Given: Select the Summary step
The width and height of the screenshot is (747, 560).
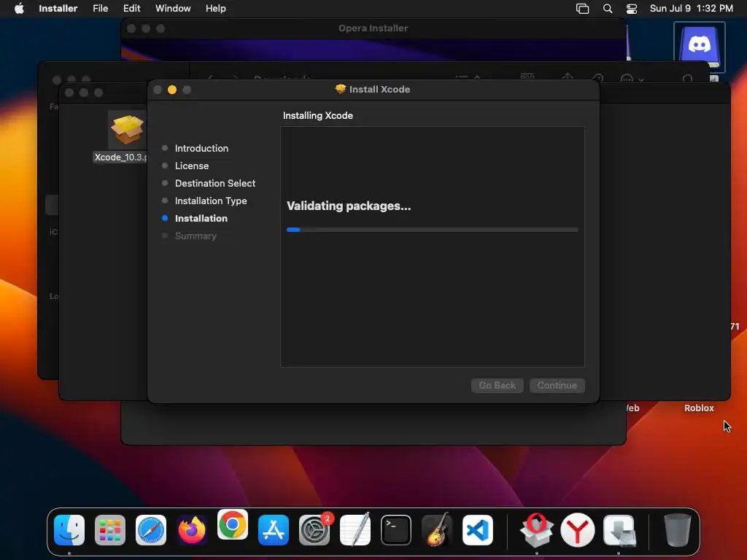Looking at the screenshot, I should click(x=196, y=236).
